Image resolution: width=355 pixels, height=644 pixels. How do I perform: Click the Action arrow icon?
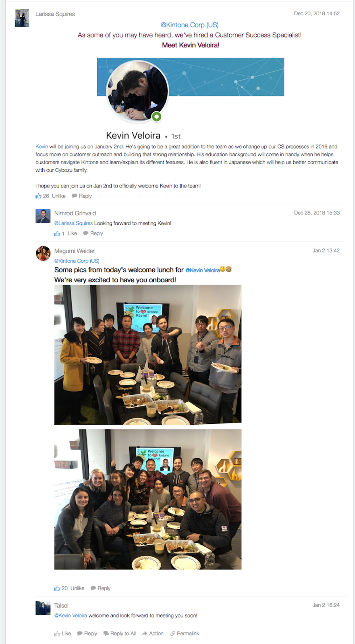(x=145, y=634)
